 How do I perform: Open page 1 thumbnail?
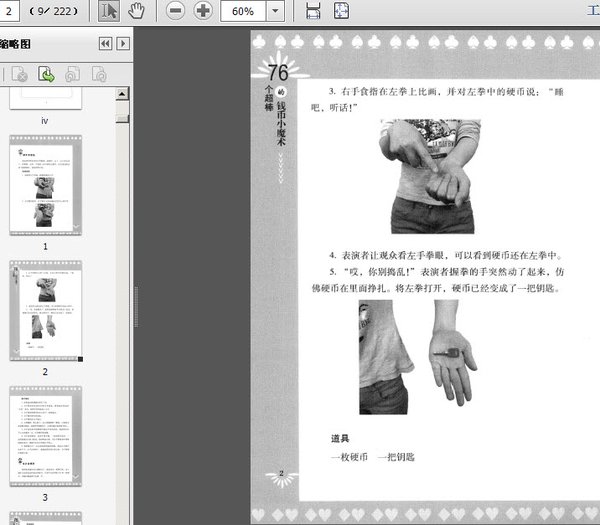(46, 185)
